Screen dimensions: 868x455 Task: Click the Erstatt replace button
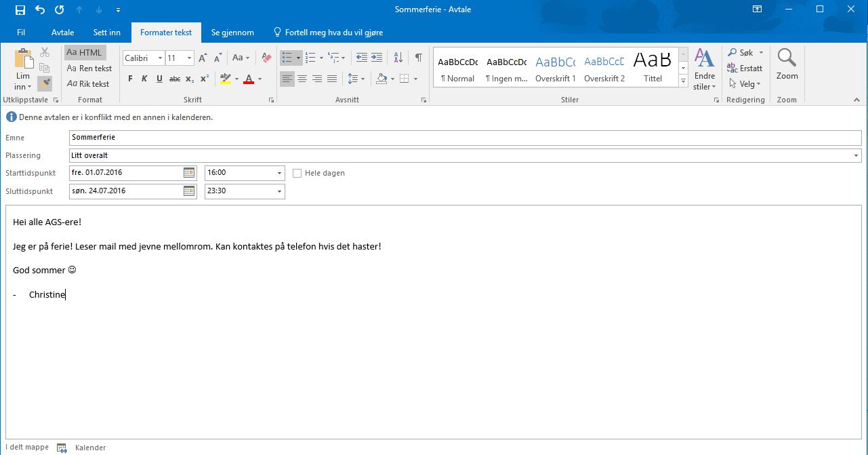tap(745, 68)
